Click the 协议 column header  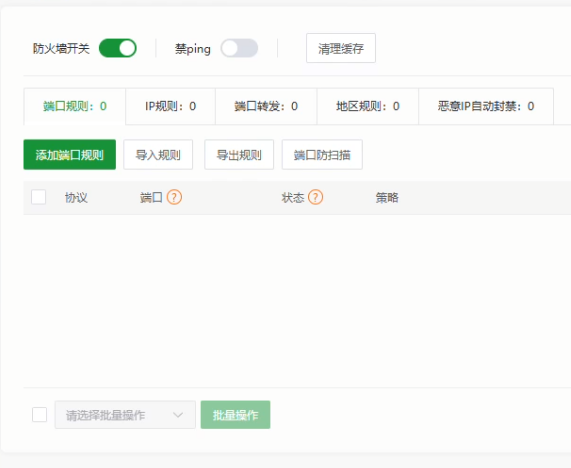click(76, 198)
